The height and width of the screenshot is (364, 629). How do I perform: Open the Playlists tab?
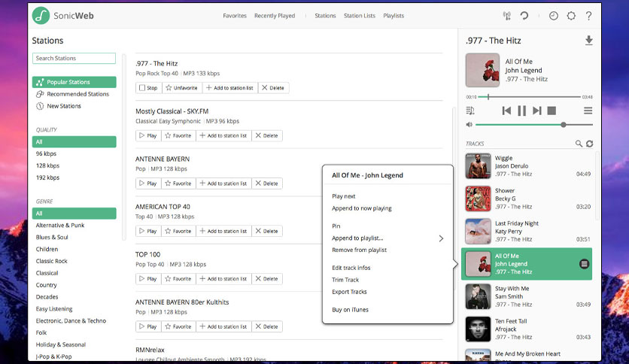[x=394, y=16]
